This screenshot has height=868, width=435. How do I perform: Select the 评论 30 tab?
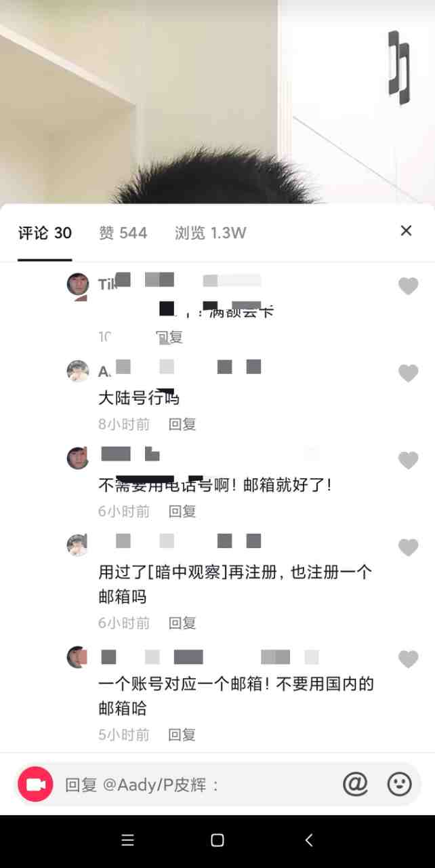45,233
